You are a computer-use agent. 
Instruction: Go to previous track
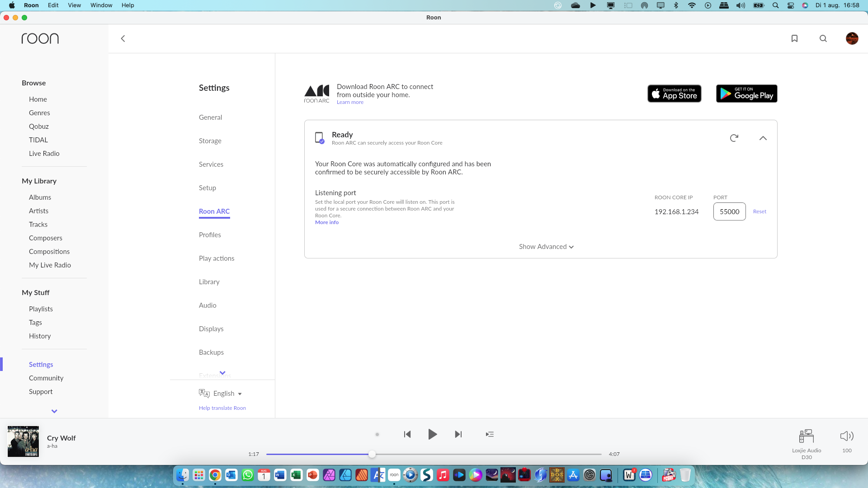click(407, 434)
